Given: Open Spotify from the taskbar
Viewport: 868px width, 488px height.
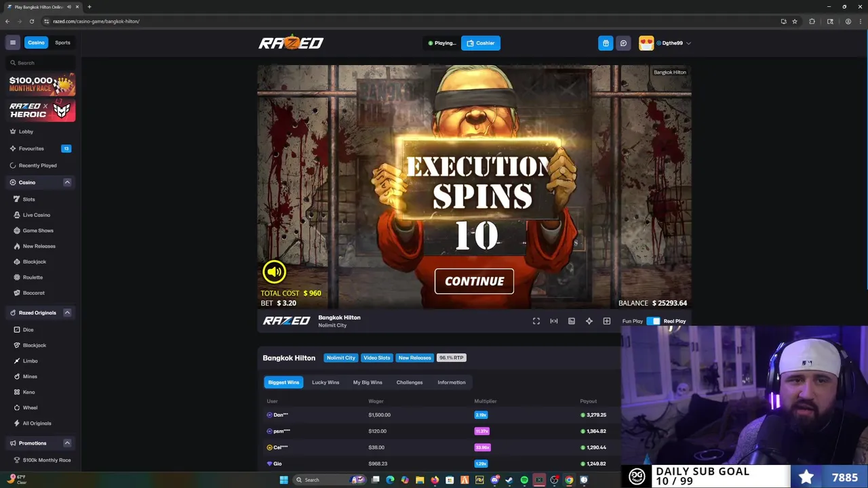Looking at the screenshot, I should pos(524,480).
